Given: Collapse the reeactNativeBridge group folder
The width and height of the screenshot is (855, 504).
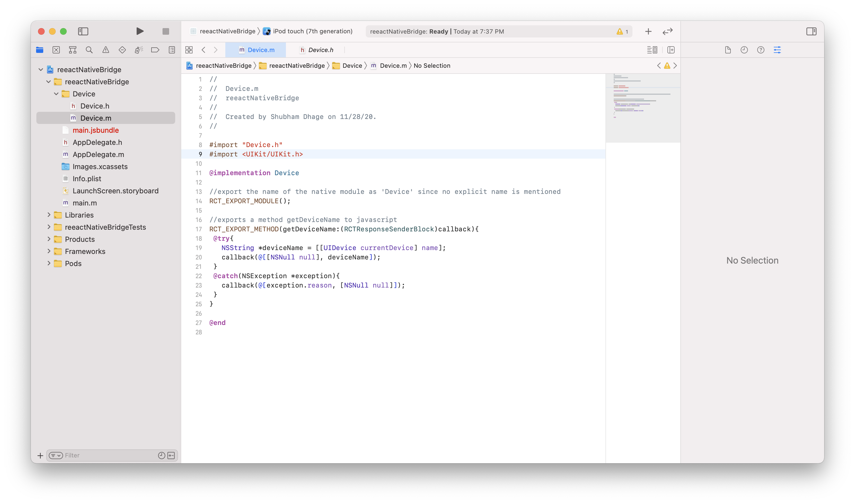Looking at the screenshot, I should pyautogui.click(x=48, y=82).
